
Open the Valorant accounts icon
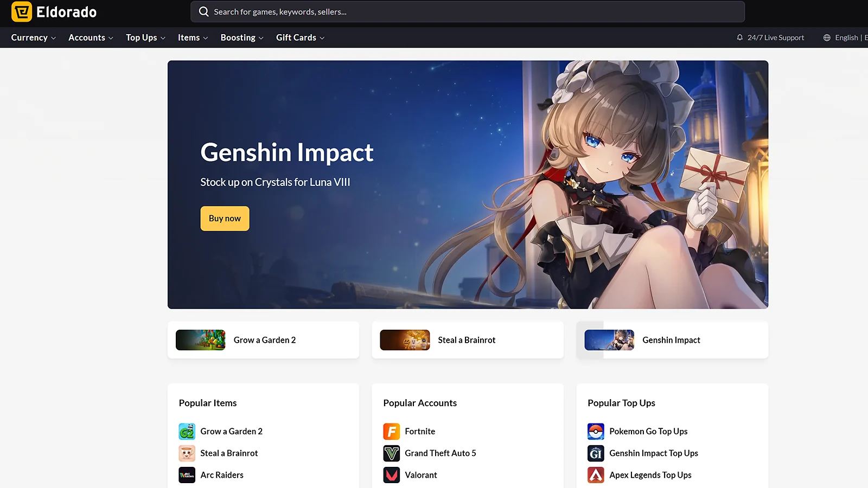[392, 475]
